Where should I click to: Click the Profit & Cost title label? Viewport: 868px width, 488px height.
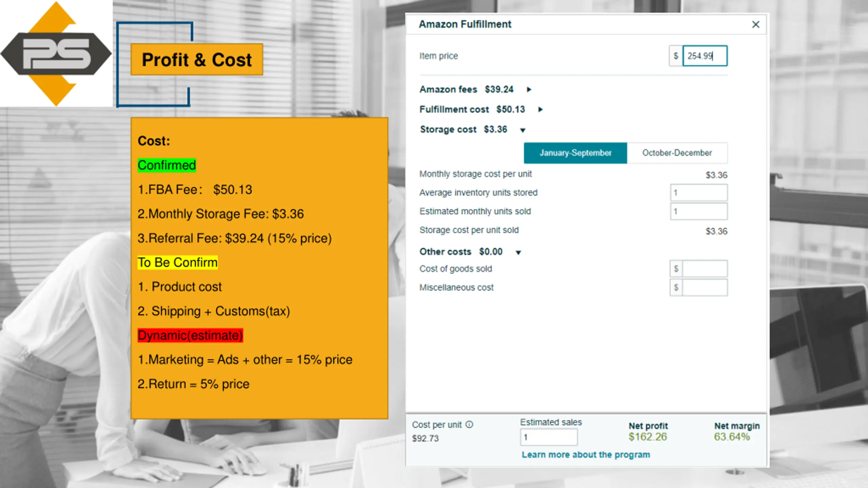click(x=197, y=60)
